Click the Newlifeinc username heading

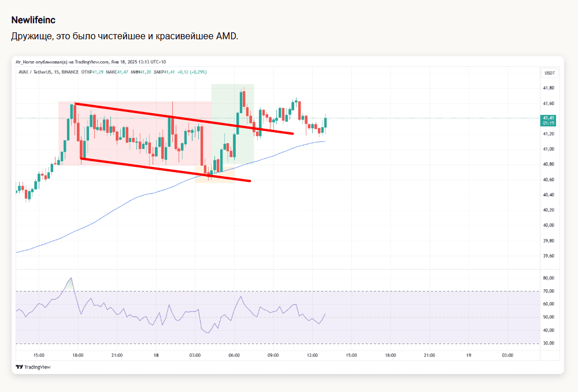[34, 20]
